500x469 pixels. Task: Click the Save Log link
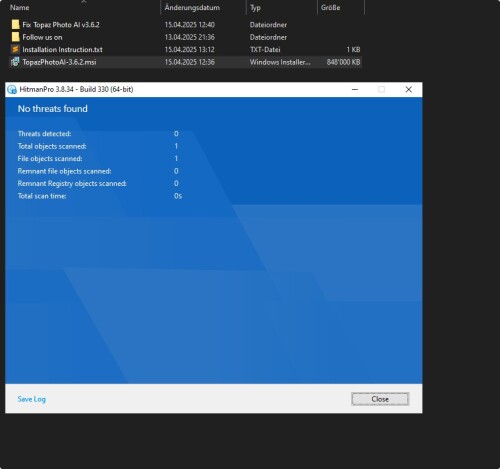[32, 399]
